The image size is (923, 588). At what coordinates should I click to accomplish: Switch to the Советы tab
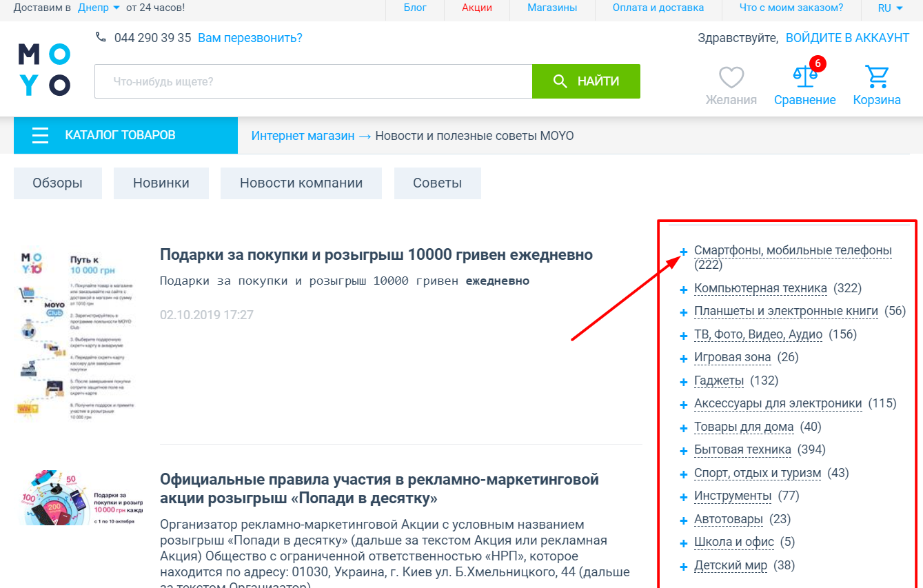(438, 183)
